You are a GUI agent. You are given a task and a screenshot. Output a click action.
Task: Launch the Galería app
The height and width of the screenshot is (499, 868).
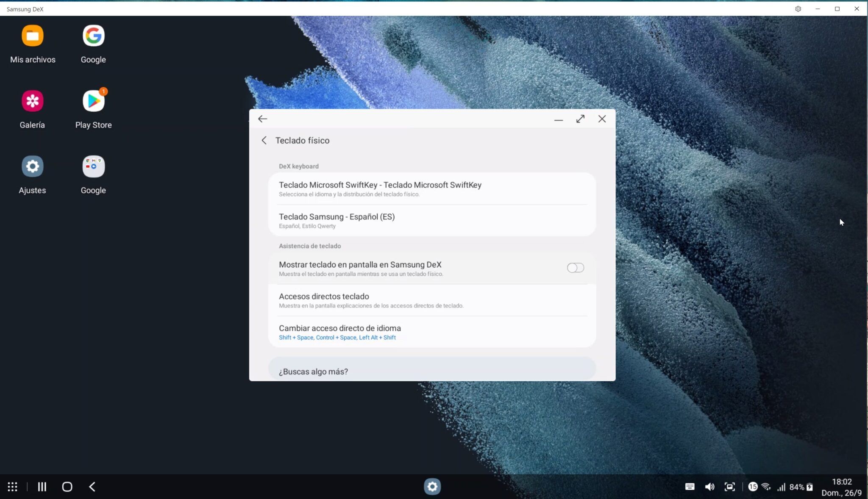[33, 101]
